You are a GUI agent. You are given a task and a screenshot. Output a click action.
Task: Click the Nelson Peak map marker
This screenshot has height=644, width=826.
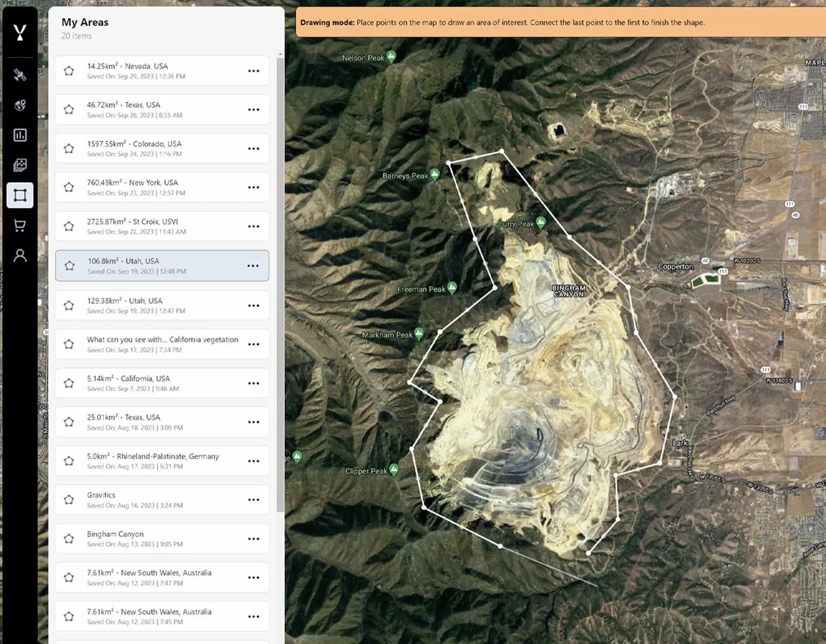click(391, 56)
